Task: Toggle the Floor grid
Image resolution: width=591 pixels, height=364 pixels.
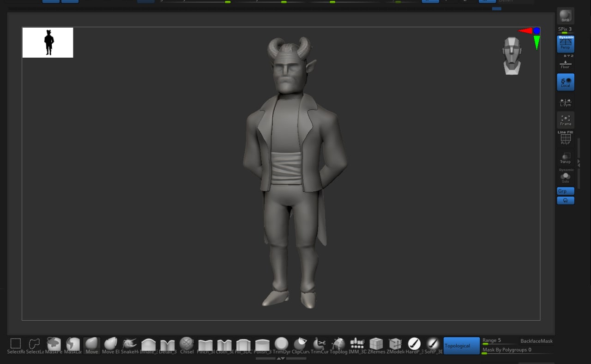Action: coord(565,63)
